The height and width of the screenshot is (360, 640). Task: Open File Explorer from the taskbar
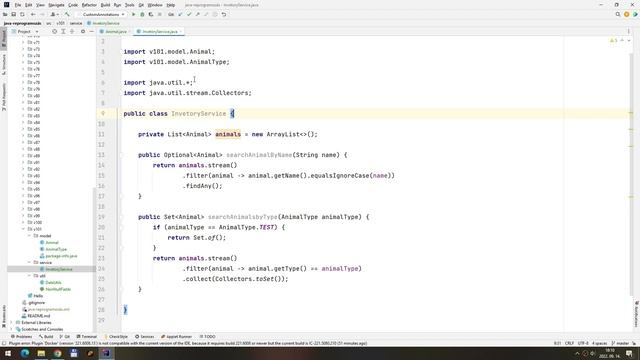tap(41, 353)
